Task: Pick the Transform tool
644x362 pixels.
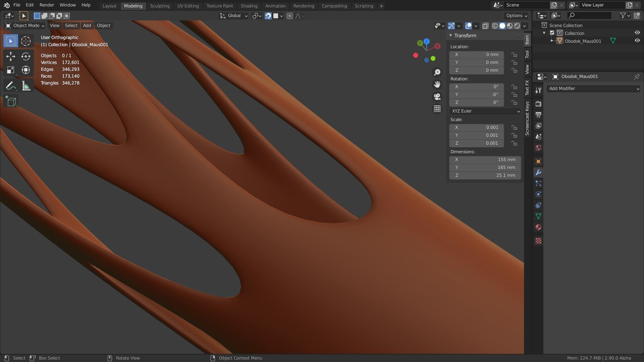Action: tap(26, 70)
